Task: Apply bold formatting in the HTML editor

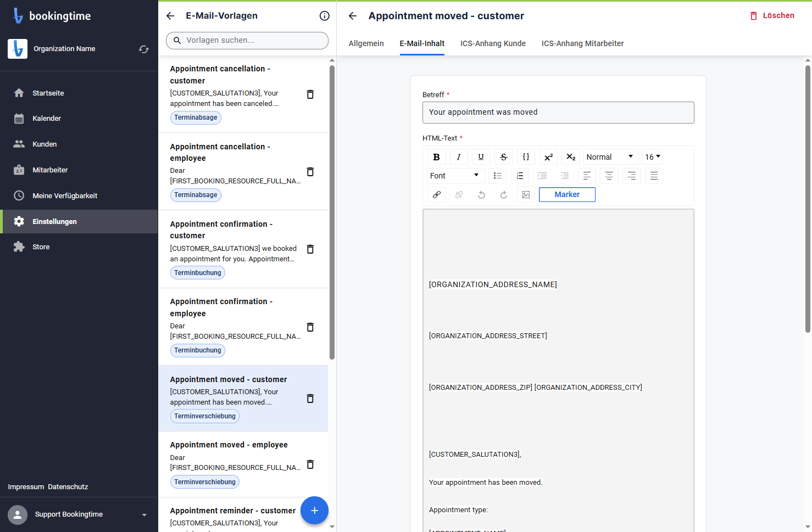Action: pos(436,157)
